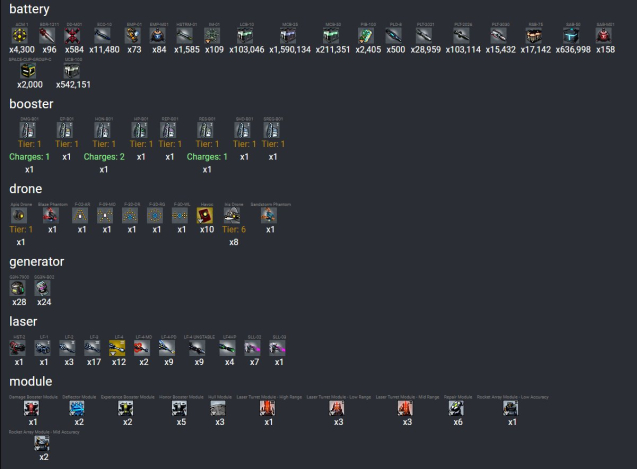Viewport: 637px width, 469px height.
Task: Click the Laser Turret Module High Range icon
Action: tap(268, 408)
